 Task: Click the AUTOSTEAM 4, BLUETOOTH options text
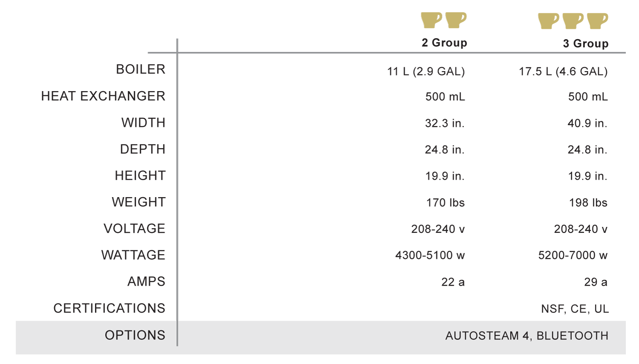click(x=527, y=336)
